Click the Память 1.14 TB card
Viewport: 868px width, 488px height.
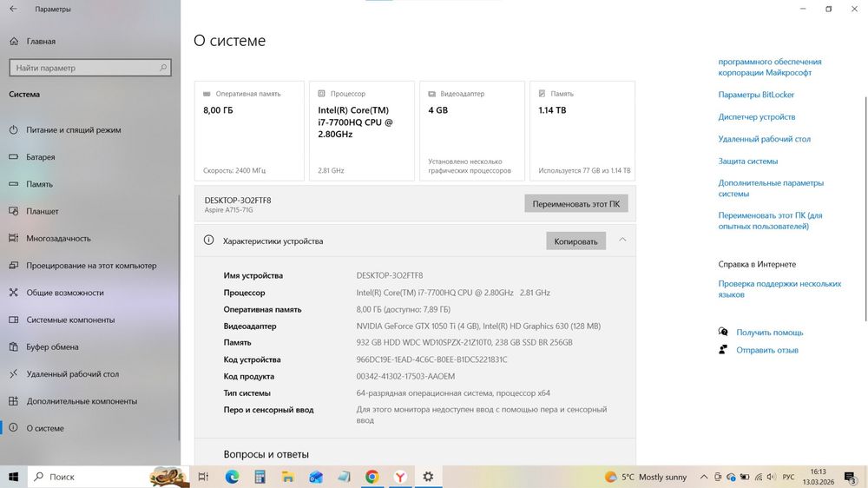(582, 131)
